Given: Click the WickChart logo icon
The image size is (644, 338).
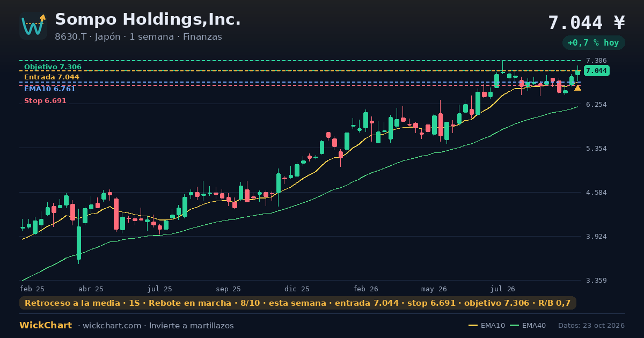Looking at the screenshot, I should (33, 26).
